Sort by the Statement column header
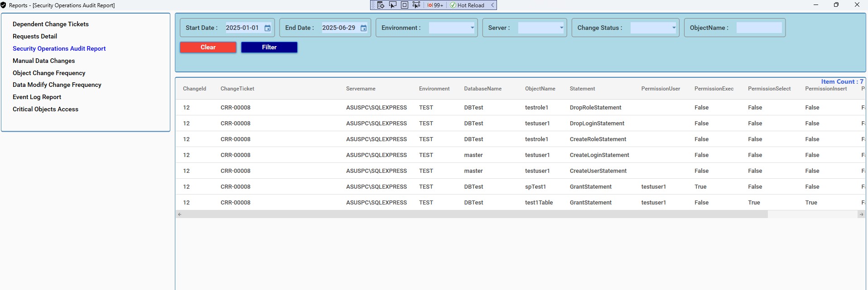The height and width of the screenshot is (290, 868). click(582, 89)
